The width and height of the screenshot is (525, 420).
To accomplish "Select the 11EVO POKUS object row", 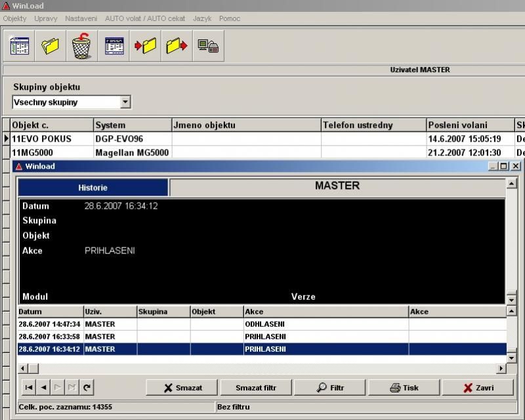I will pos(41,139).
